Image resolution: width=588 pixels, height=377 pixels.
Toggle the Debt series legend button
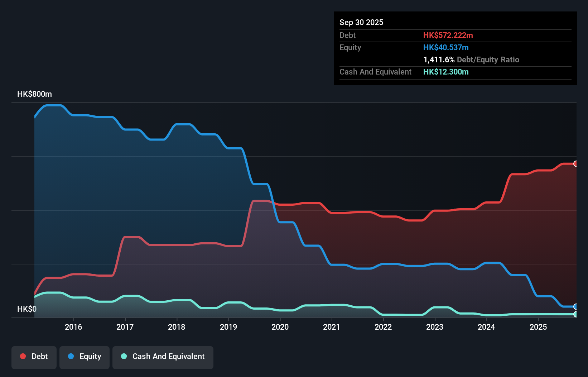[x=34, y=357]
